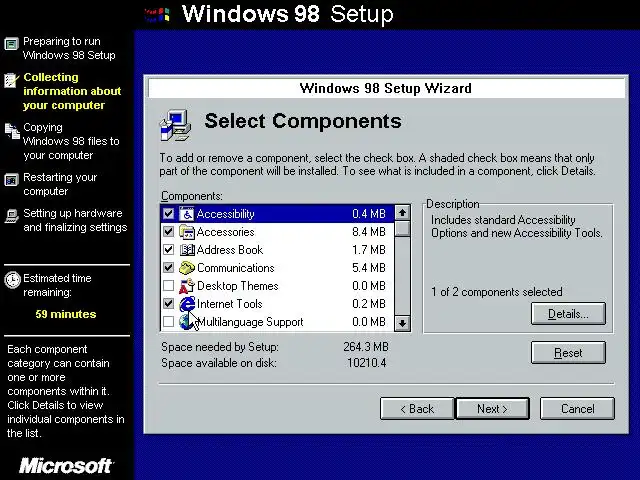Click the Address Book icon
Image resolution: width=640 pixels, height=480 pixels.
point(187,250)
